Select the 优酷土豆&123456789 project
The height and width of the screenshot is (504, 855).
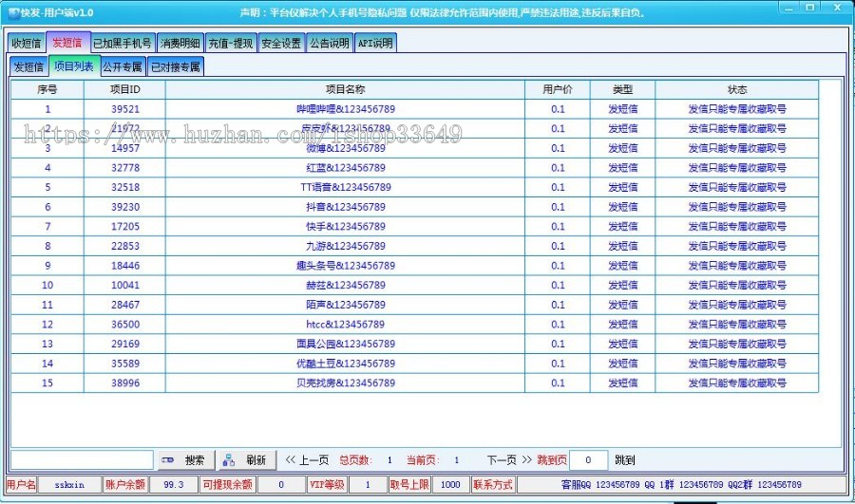coord(346,364)
